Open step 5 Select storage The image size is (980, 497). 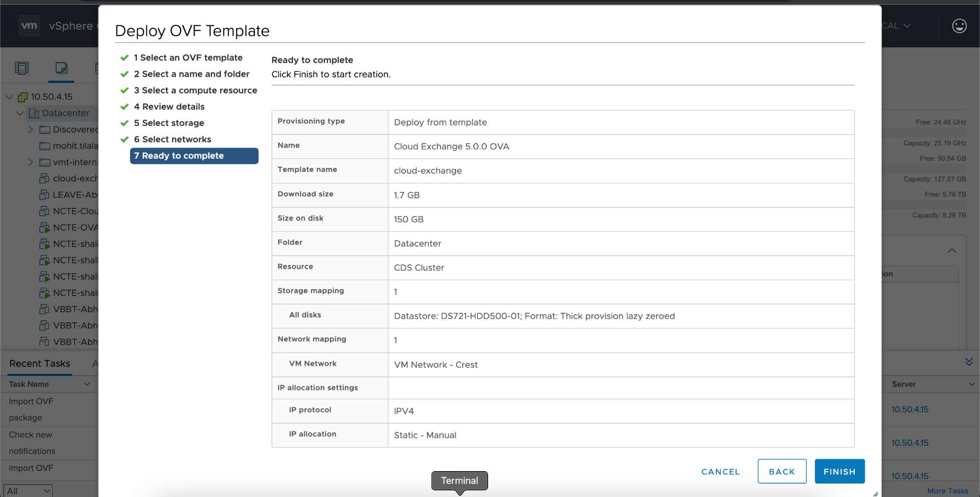169,123
